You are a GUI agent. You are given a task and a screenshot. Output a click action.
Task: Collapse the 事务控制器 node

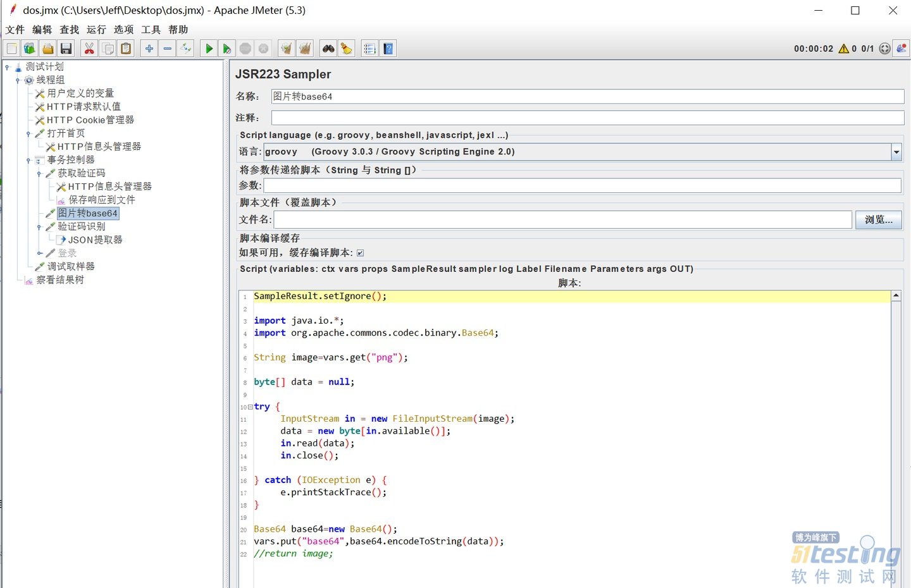tap(28, 160)
